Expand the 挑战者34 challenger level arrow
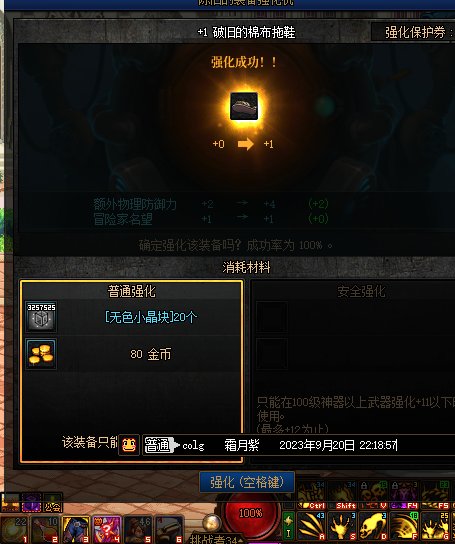 240,540
